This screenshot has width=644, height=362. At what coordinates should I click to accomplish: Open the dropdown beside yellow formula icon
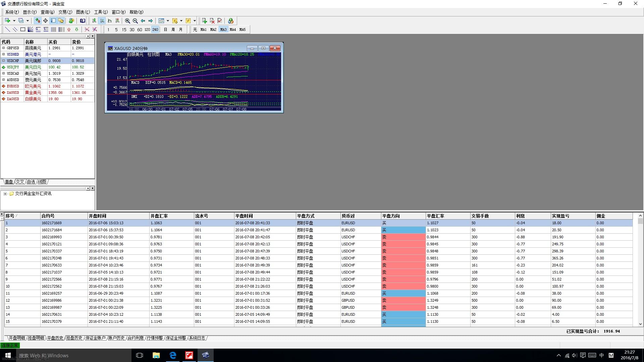195,21
